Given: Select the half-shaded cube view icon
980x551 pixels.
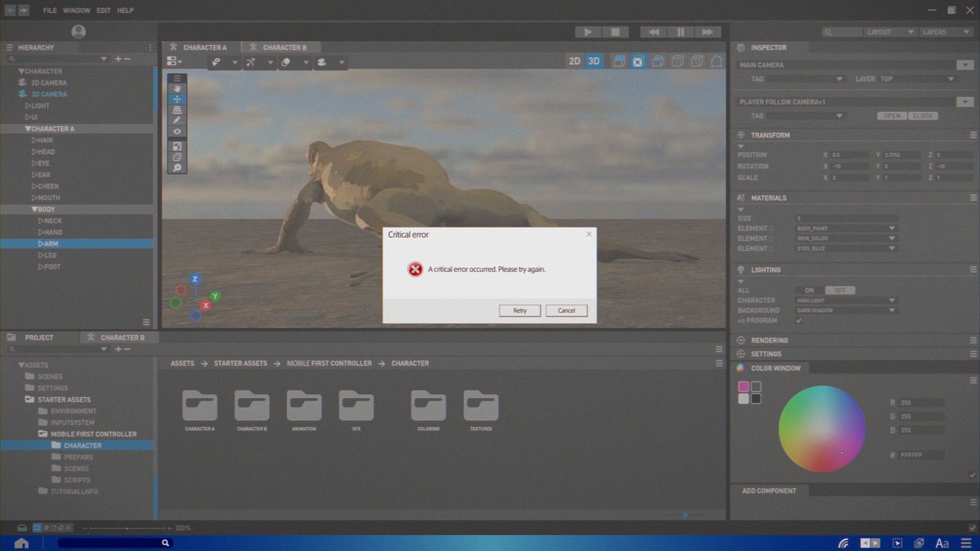Looking at the screenshot, I should [658, 62].
